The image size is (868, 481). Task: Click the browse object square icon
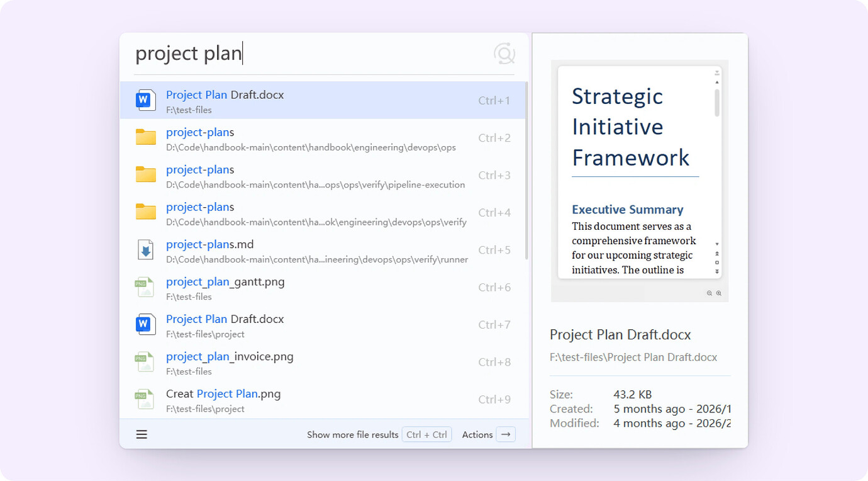(x=717, y=263)
